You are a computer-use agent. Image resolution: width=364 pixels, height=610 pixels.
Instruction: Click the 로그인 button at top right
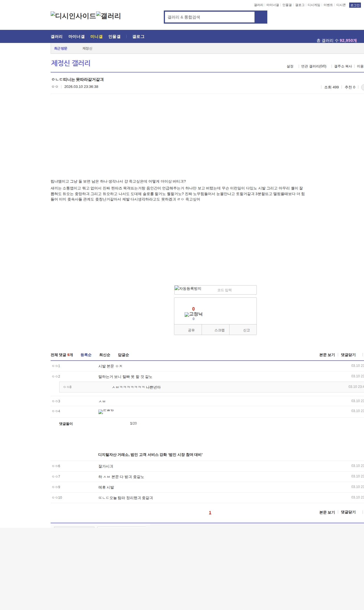pyautogui.click(x=355, y=5)
